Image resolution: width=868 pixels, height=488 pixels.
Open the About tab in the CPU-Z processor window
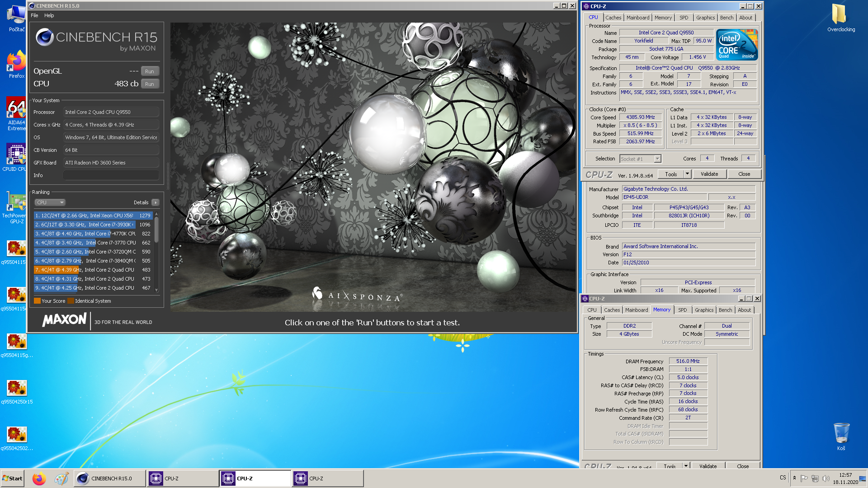(x=745, y=18)
